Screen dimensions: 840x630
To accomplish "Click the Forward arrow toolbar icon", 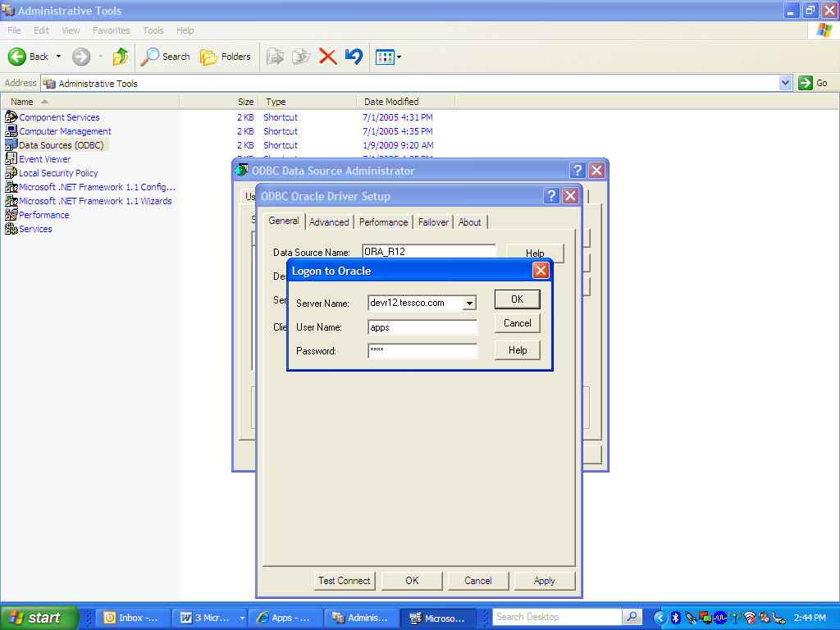I will pos(81,57).
